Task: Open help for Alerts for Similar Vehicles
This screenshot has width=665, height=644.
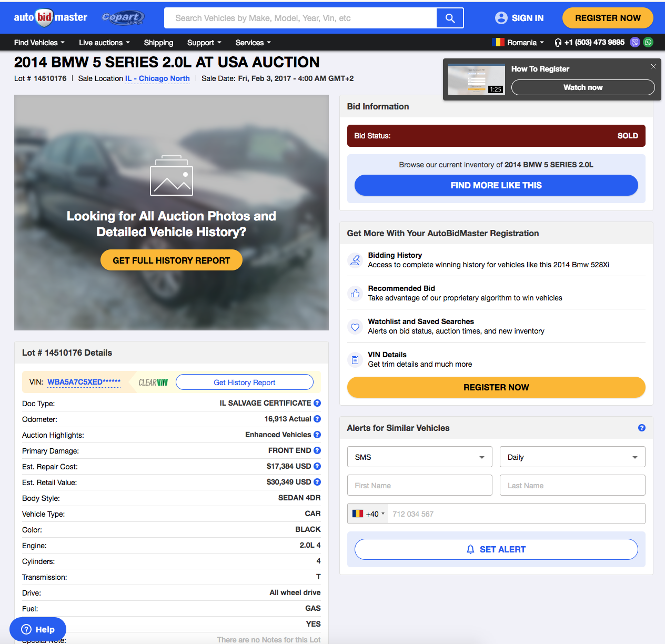Action: click(642, 428)
